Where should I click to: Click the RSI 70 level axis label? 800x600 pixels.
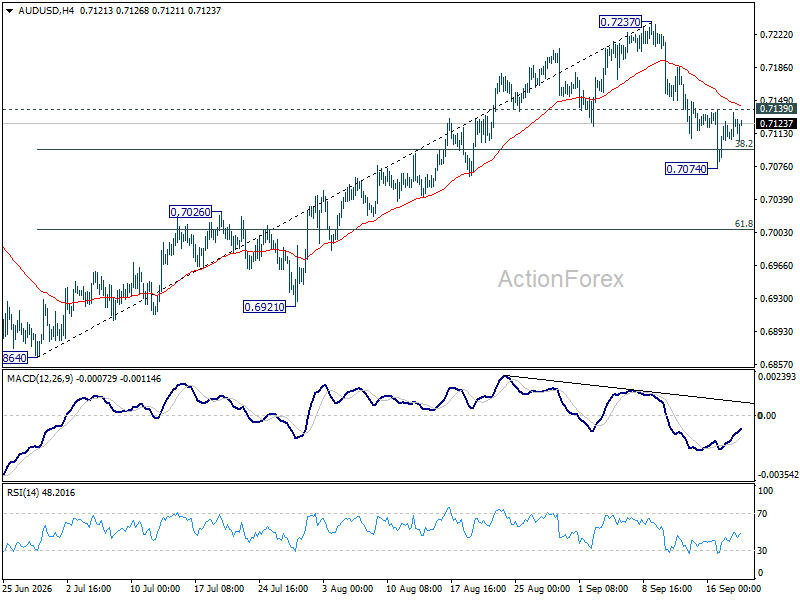coord(762,514)
